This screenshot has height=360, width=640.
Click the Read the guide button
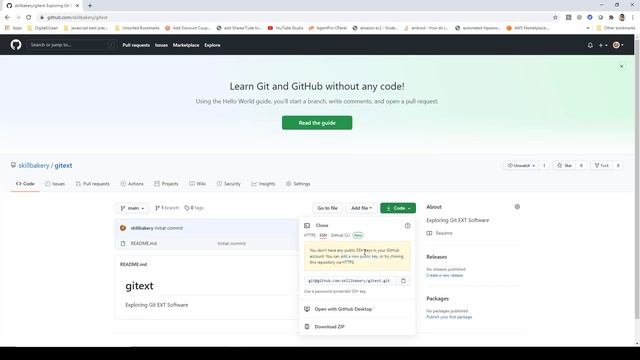tap(317, 123)
